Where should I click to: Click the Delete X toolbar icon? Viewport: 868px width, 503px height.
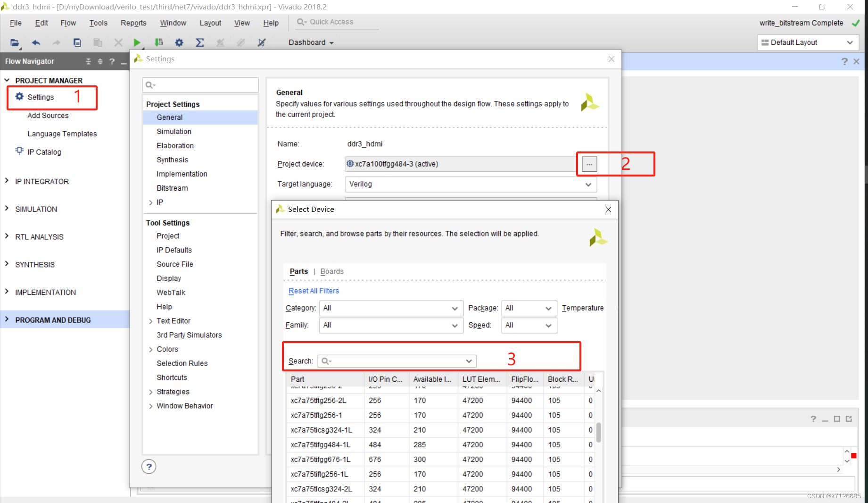click(118, 42)
